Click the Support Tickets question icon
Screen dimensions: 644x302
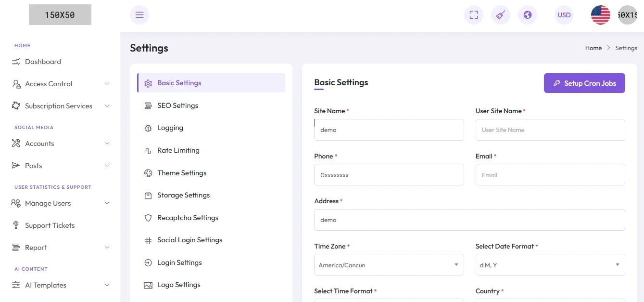coord(16,225)
